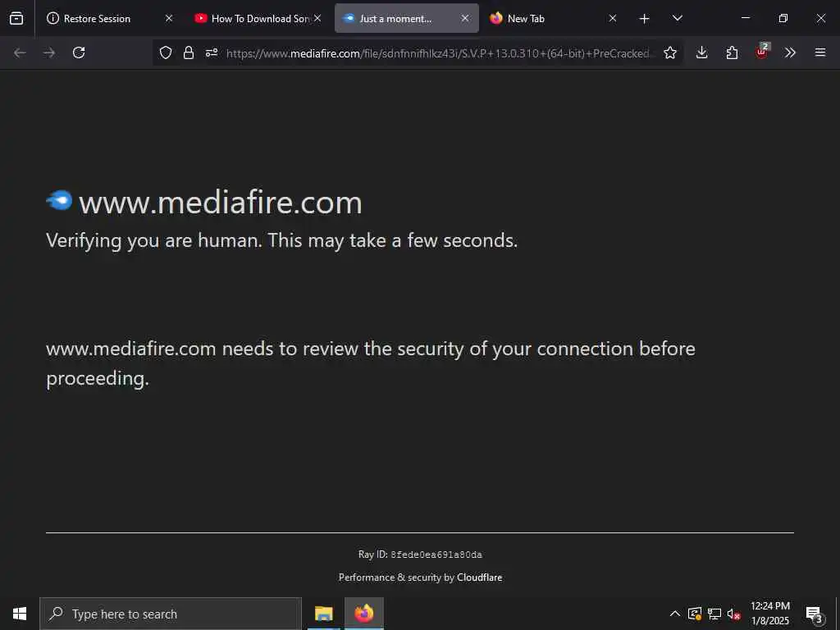Viewport: 840px width, 630px height.
Task: Open network status tray icon
Action: pos(714,614)
